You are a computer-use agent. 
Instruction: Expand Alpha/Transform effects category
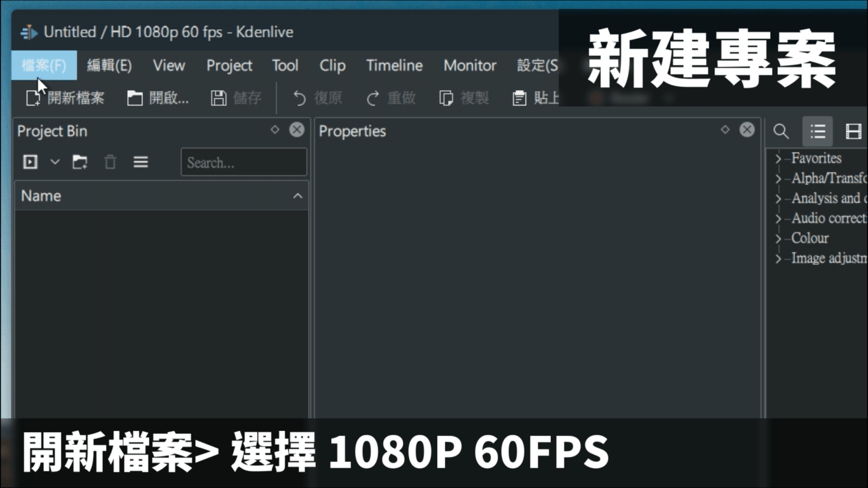tap(778, 179)
